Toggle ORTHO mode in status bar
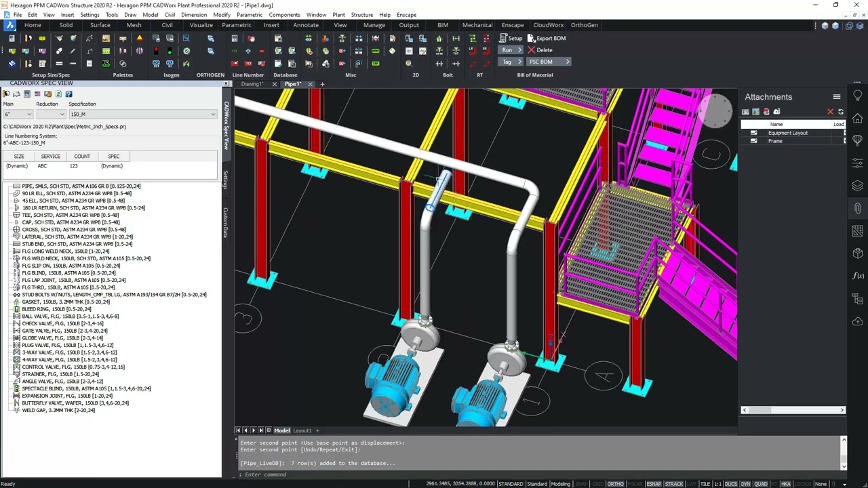 [615, 484]
